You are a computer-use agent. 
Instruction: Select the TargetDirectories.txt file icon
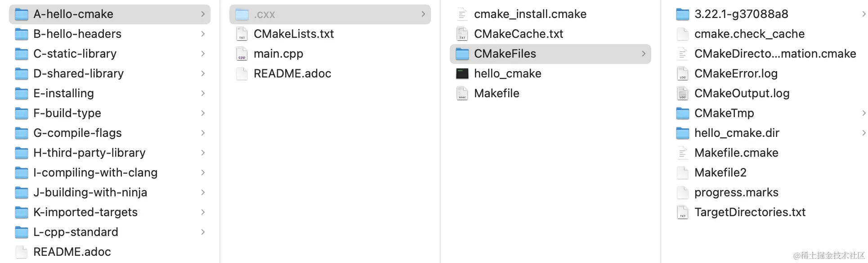682,212
